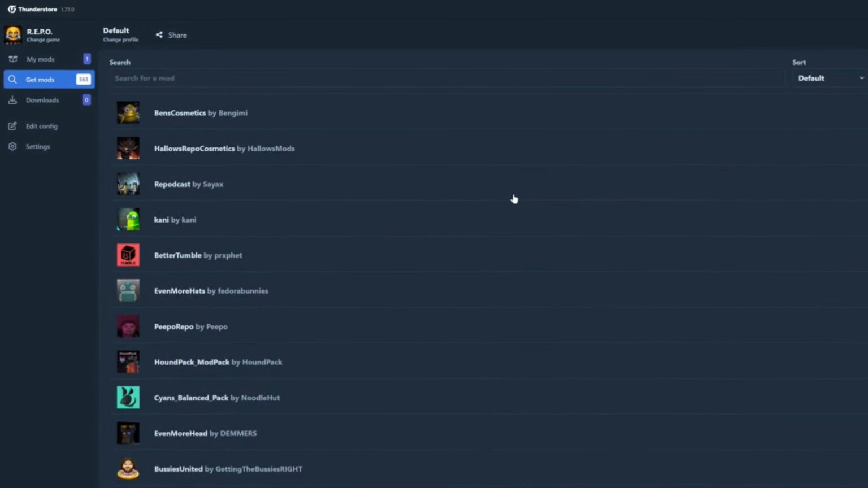This screenshot has height=488, width=868.
Task: Click the BetterTumble red mod icon
Action: pos(128,255)
